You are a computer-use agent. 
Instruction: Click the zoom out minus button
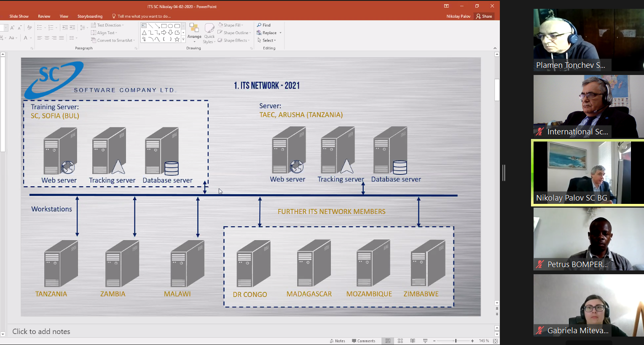click(434, 341)
